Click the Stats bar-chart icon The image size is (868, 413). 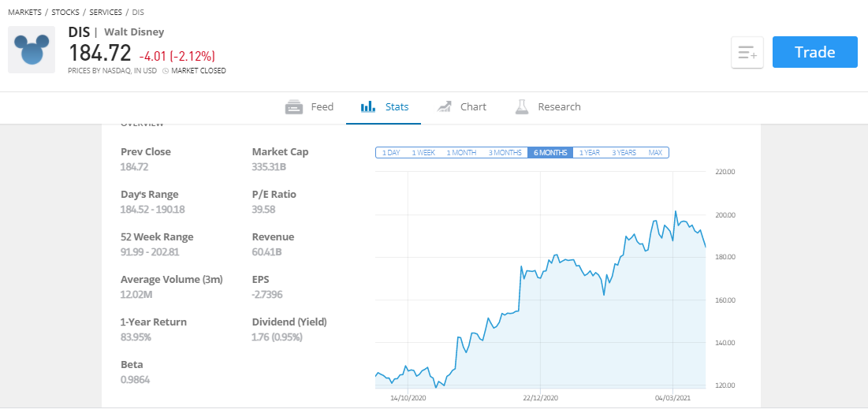pyautogui.click(x=368, y=107)
